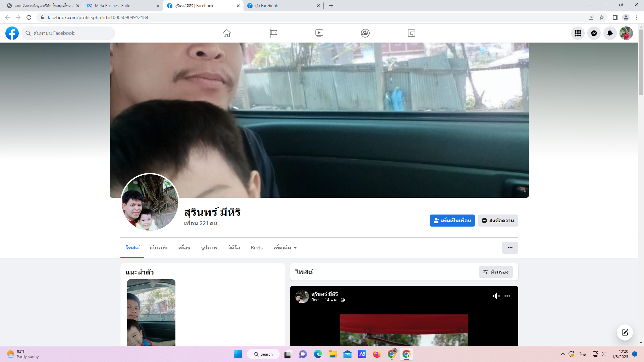This screenshot has width=644, height=362.
Task: Open the Groups icon in top navigation
Action: pos(365,33)
